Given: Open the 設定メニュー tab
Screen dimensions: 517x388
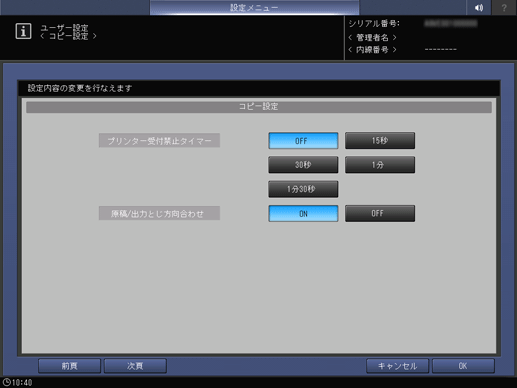Looking at the screenshot, I should pyautogui.click(x=254, y=7).
